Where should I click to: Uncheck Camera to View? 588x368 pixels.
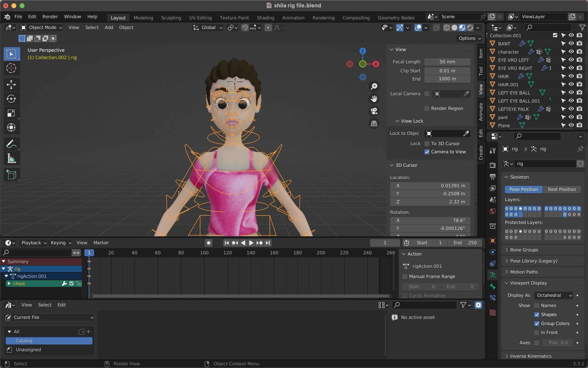click(x=427, y=152)
